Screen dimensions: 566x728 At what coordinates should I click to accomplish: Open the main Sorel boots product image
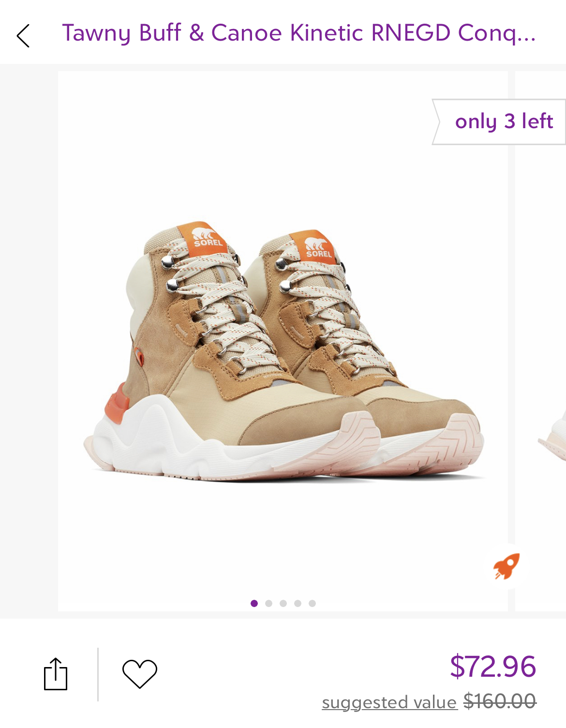(283, 341)
